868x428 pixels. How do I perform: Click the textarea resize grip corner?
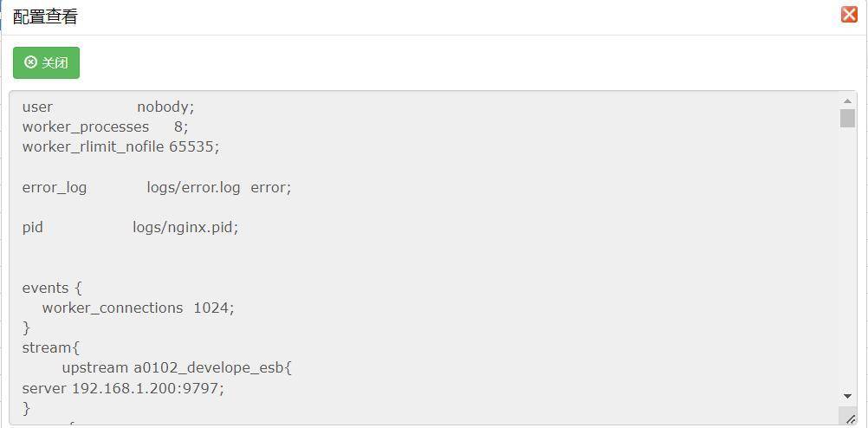coord(850,418)
